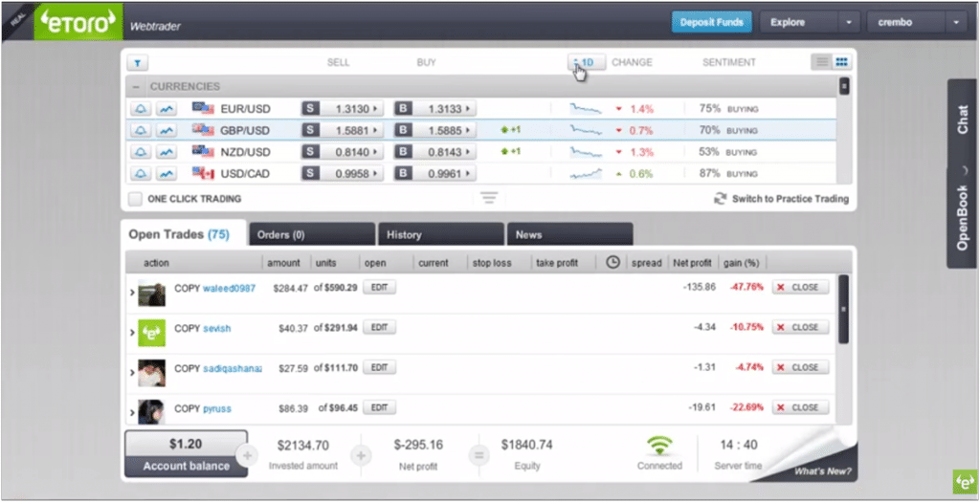Collapse the Currencies section
The image size is (980, 502).
(x=136, y=87)
